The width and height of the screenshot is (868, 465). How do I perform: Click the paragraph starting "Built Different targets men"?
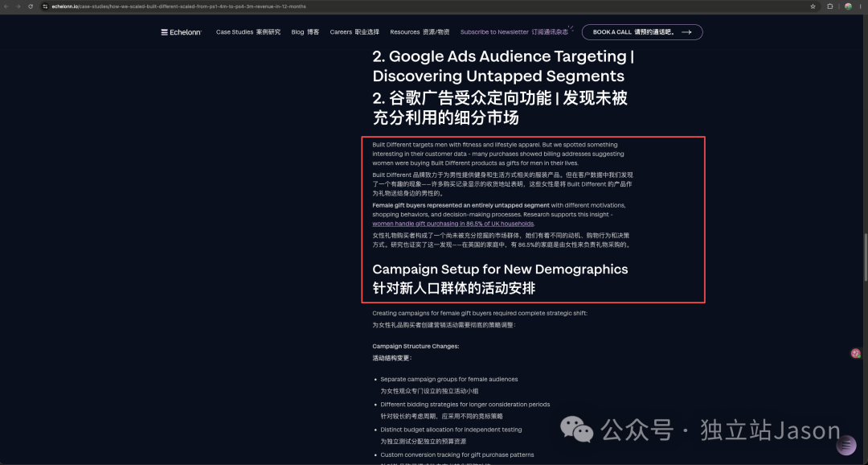coord(498,154)
